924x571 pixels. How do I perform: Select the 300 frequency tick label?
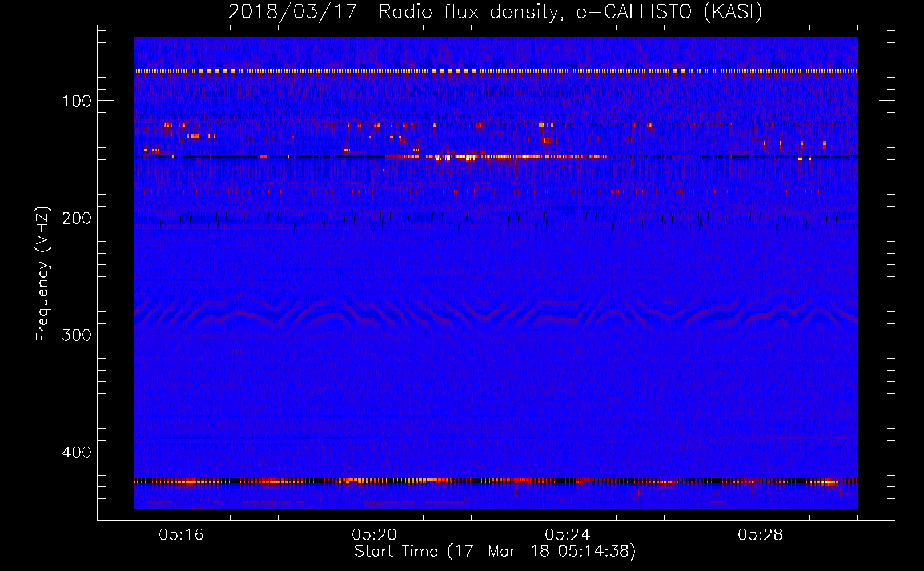(x=77, y=335)
